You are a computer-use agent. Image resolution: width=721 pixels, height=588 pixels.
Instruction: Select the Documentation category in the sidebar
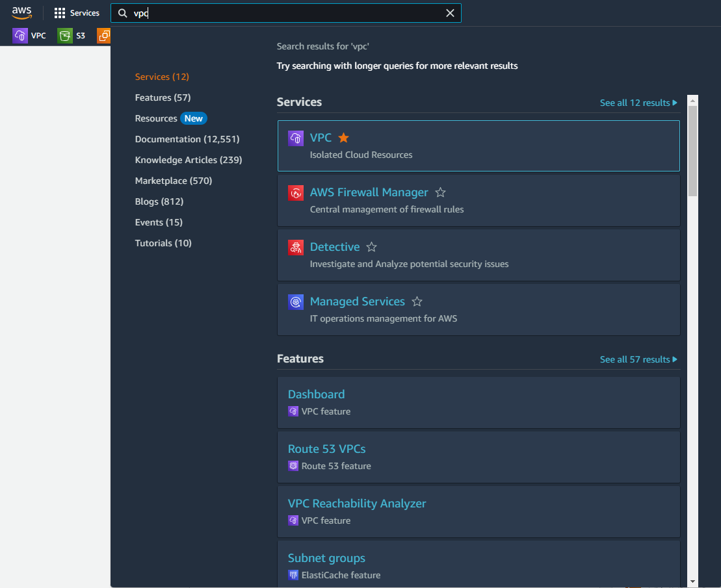pos(187,138)
